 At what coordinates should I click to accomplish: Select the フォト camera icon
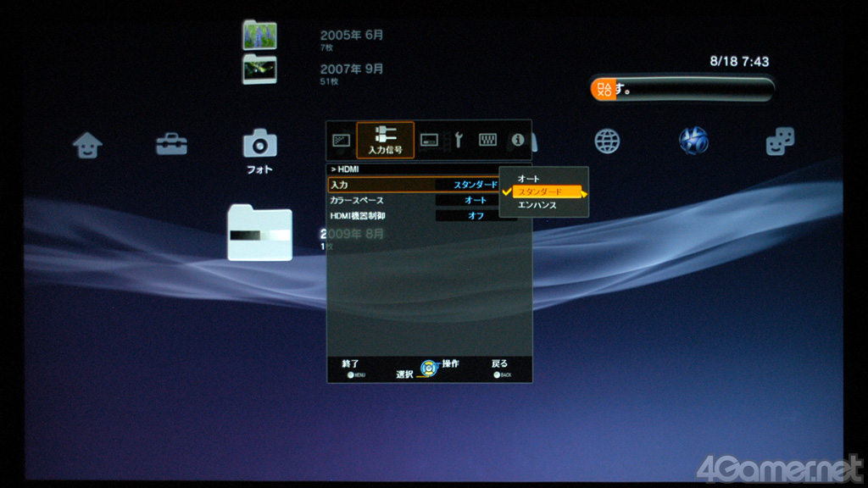[259, 144]
